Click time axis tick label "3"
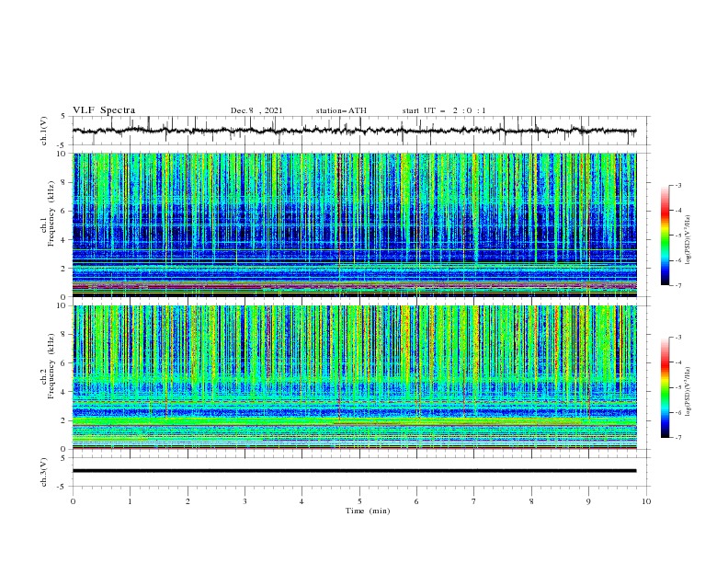The height and width of the screenshot is (563, 728). click(245, 501)
